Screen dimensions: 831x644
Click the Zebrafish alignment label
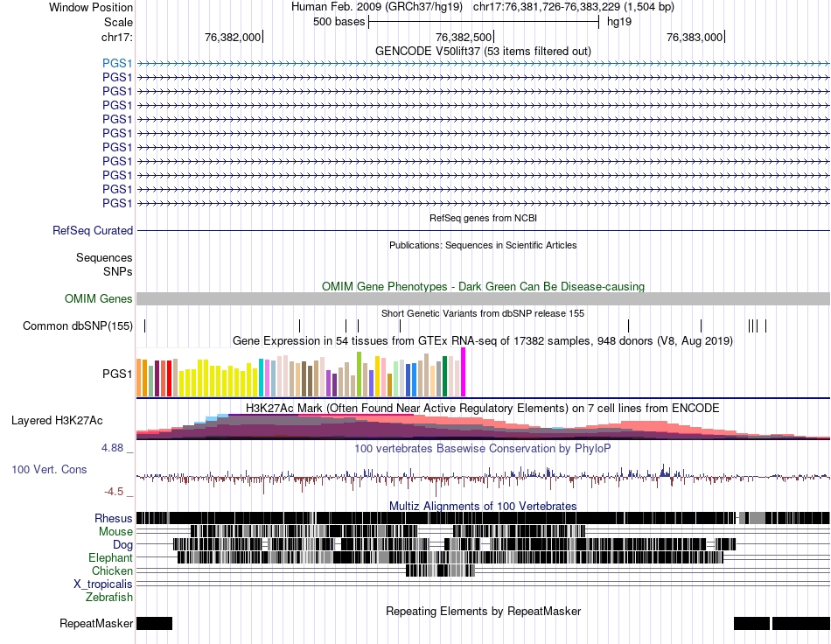point(109,597)
